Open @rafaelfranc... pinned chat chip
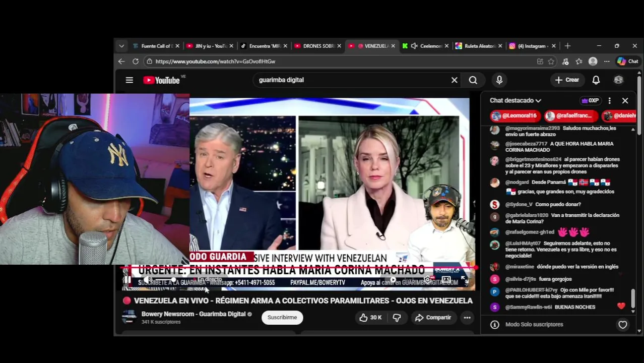The image size is (644, 363). click(x=570, y=116)
